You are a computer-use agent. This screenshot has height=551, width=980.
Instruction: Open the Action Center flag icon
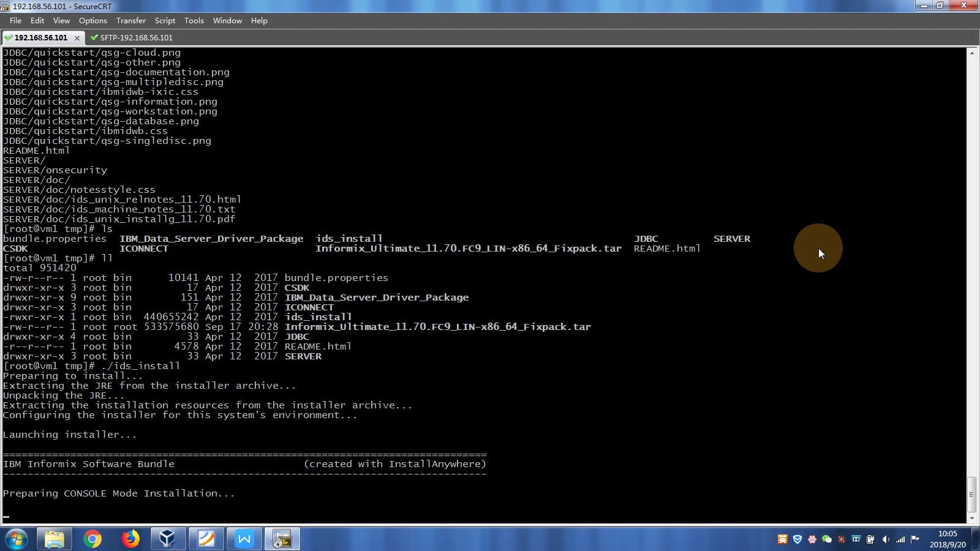(915, 539)
